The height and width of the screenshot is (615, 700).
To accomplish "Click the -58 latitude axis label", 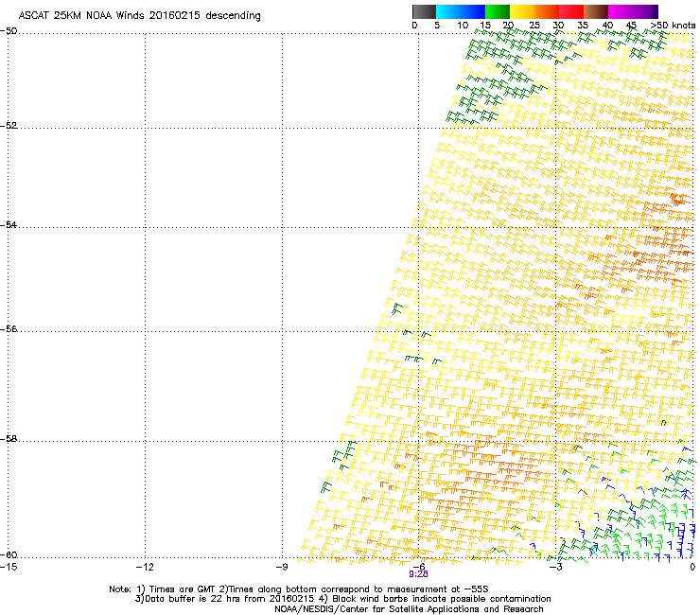I will tap(9, 439).
